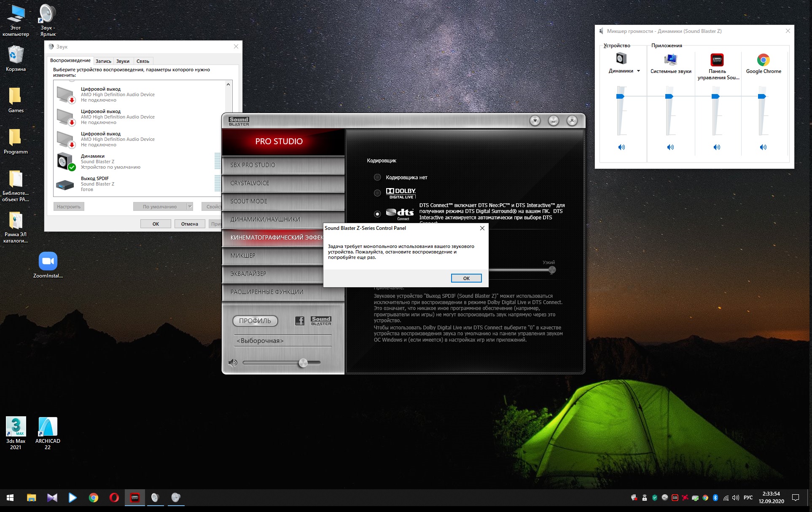Select the Games folder on desktop

click(x=16, y=100)
